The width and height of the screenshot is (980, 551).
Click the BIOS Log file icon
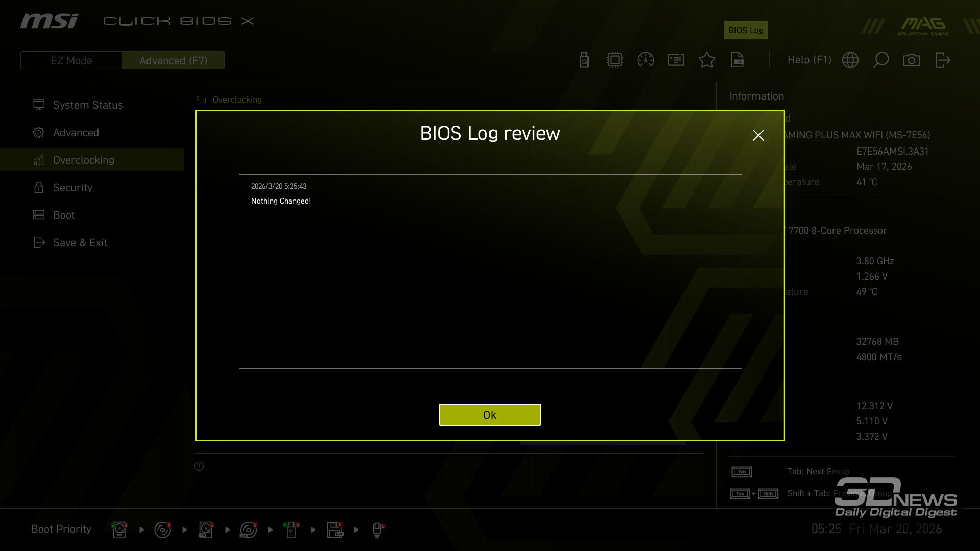(738, 60)
